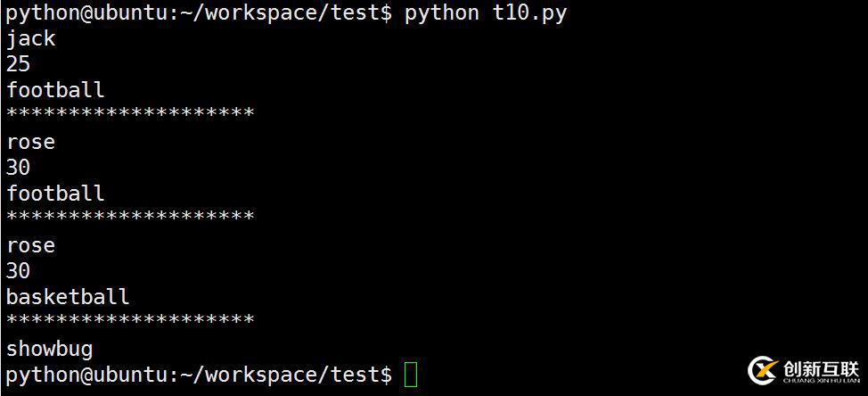This screenshot has width=868, height=396.
Task: Click the 30 directly above basketball
Action: click(19, 271)
